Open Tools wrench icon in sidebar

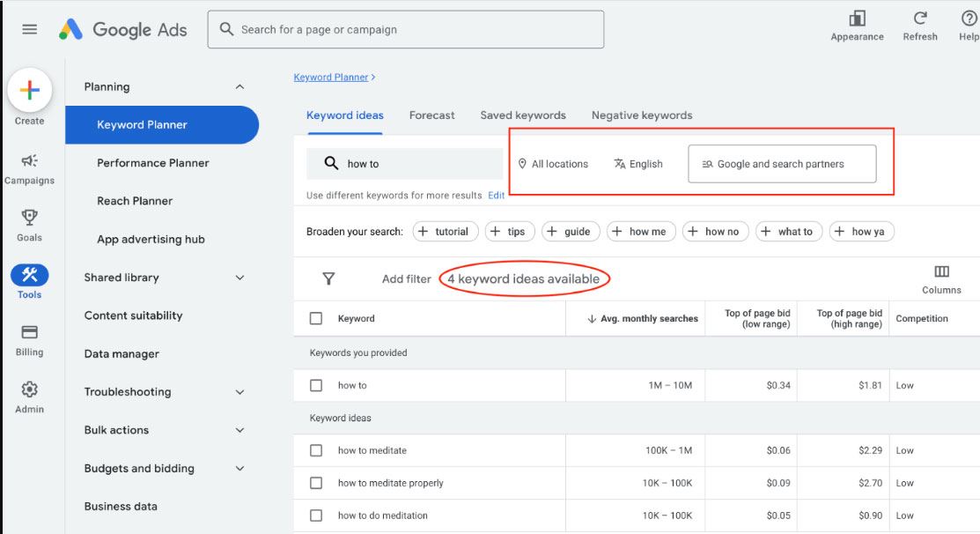point(29,275)
